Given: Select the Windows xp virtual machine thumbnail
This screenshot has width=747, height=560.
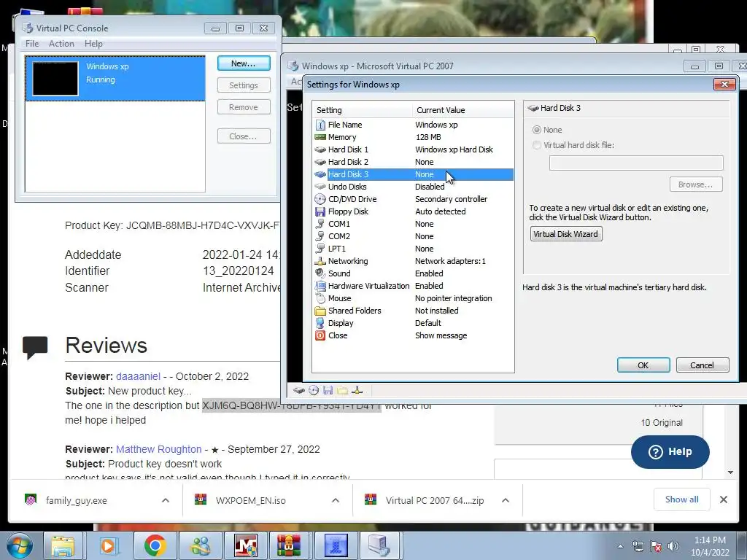Looking at the screenshot, I should [x=55, y=79].
